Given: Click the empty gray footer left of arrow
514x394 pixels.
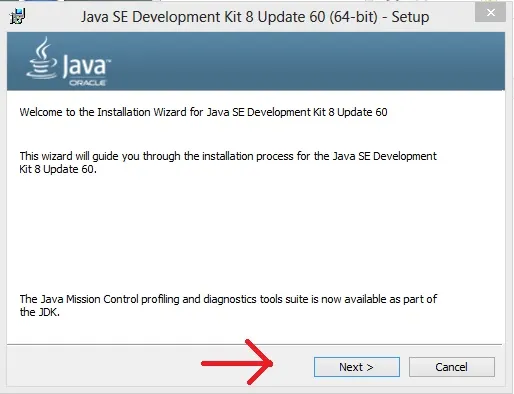Looking at the screenshot, I should (x=103, y=367).
